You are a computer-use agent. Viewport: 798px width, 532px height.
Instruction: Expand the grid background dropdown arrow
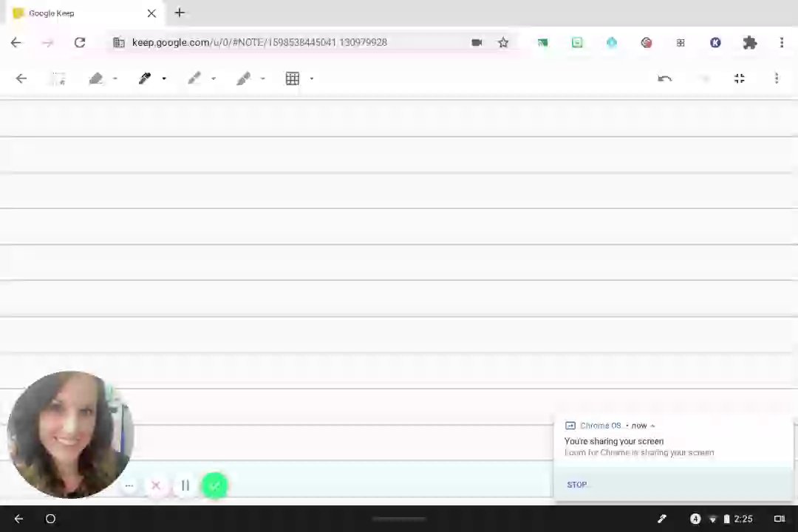click(x=312, y=78)
